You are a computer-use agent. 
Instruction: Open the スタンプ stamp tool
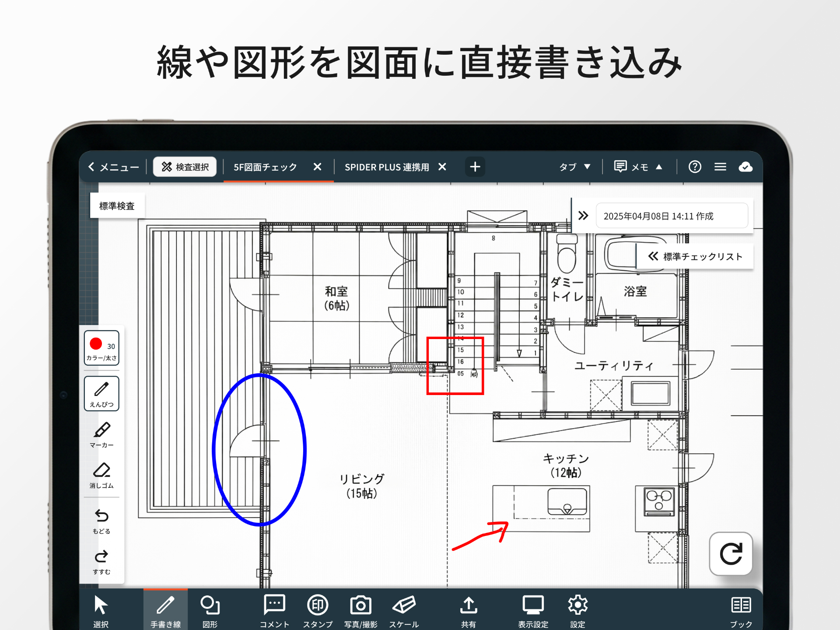click(x=318, y=611)
